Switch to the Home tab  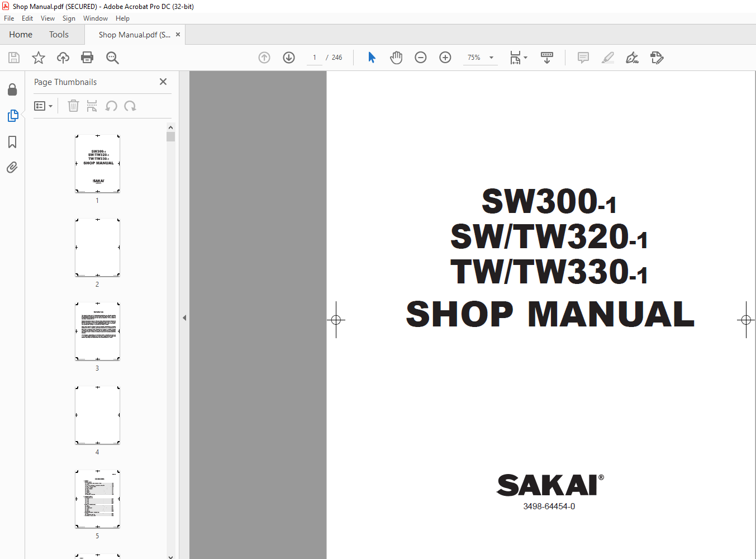point(21,35)
